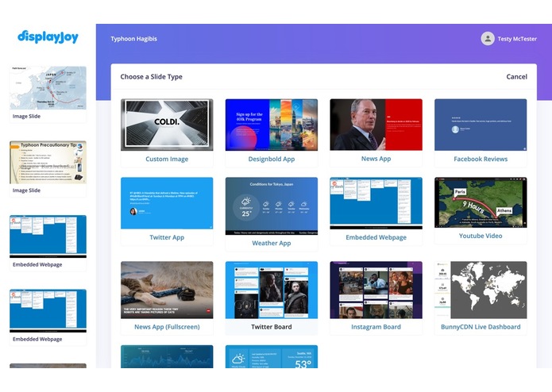Select the Instagram Board thumbnail
The image size is (552, 392).
376,290
